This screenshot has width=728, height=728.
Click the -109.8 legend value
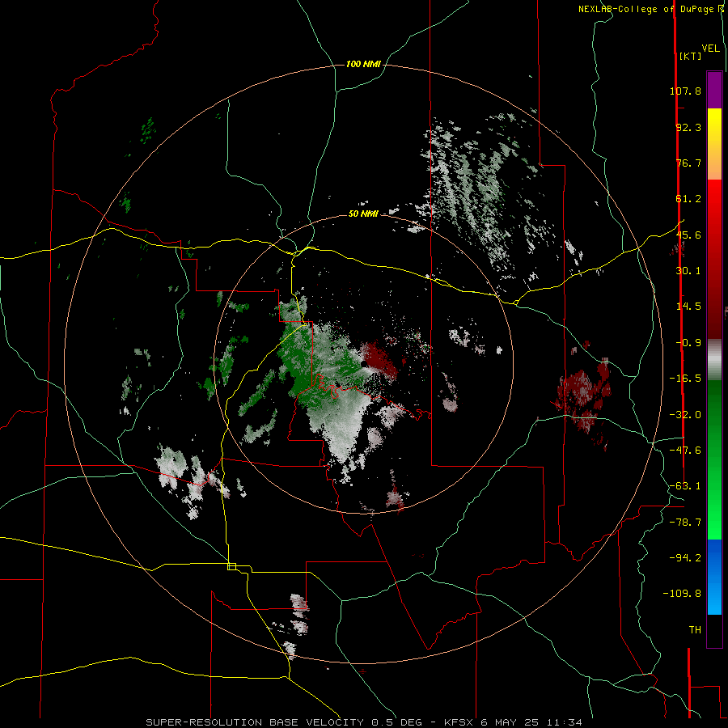pyautogui.click(x=682, y=594)
